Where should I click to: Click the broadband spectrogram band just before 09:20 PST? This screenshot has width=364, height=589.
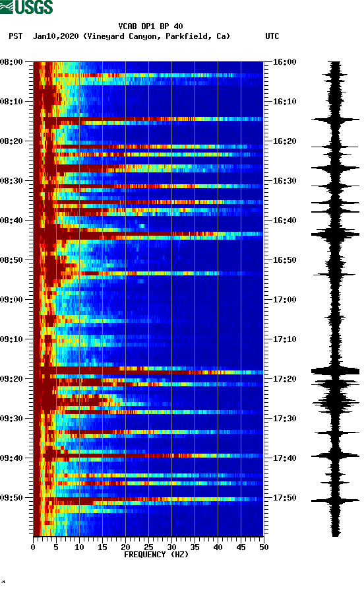pyautogui.click(x=148, y=370)
